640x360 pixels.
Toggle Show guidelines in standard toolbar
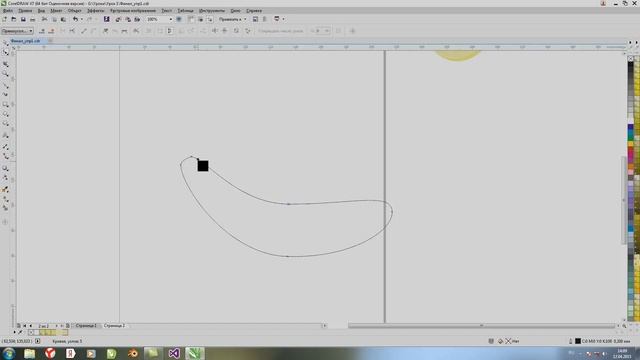(209, 19)
